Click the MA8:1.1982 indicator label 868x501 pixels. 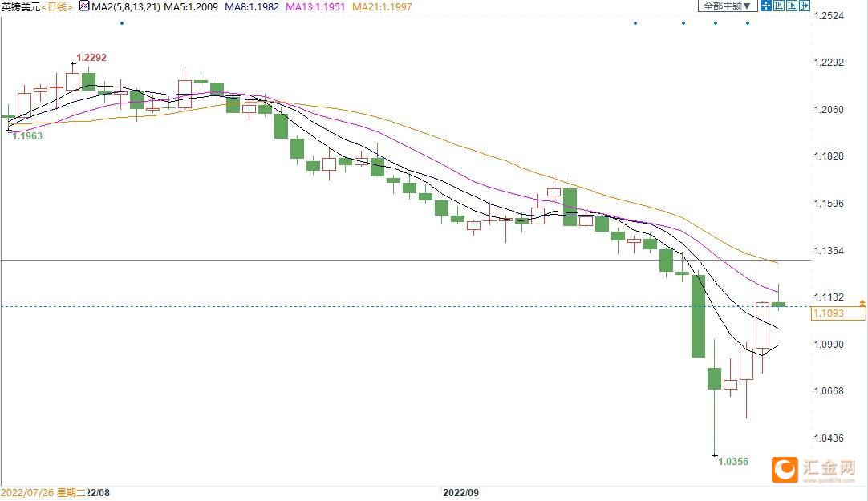(x=252, y=7)
